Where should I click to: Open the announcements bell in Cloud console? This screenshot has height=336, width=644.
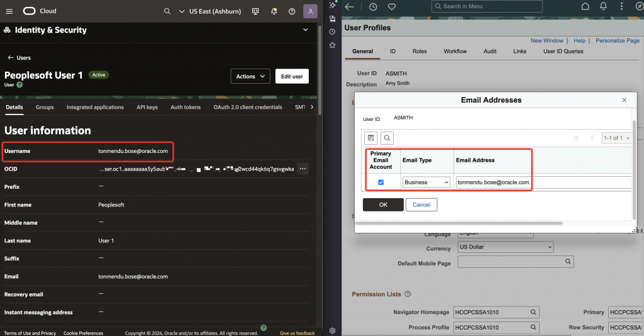(x=274, y=11)
